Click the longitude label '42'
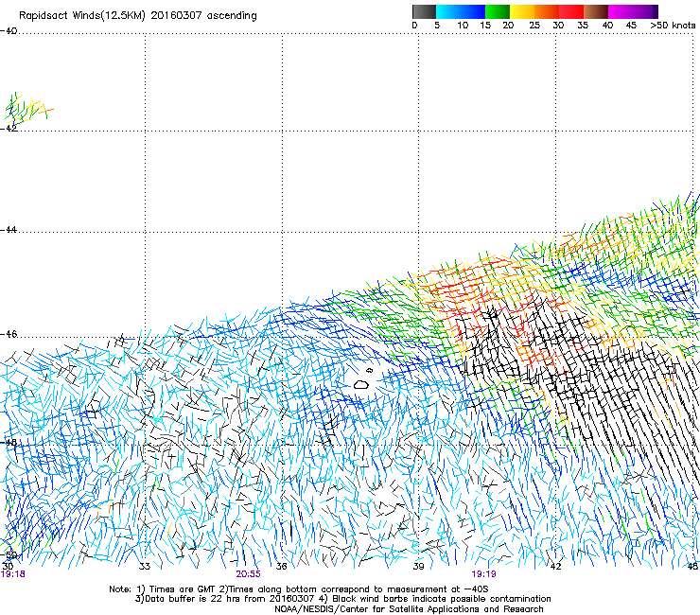The height and width of the screenshot is (615, 700). (x=555, y=567)
